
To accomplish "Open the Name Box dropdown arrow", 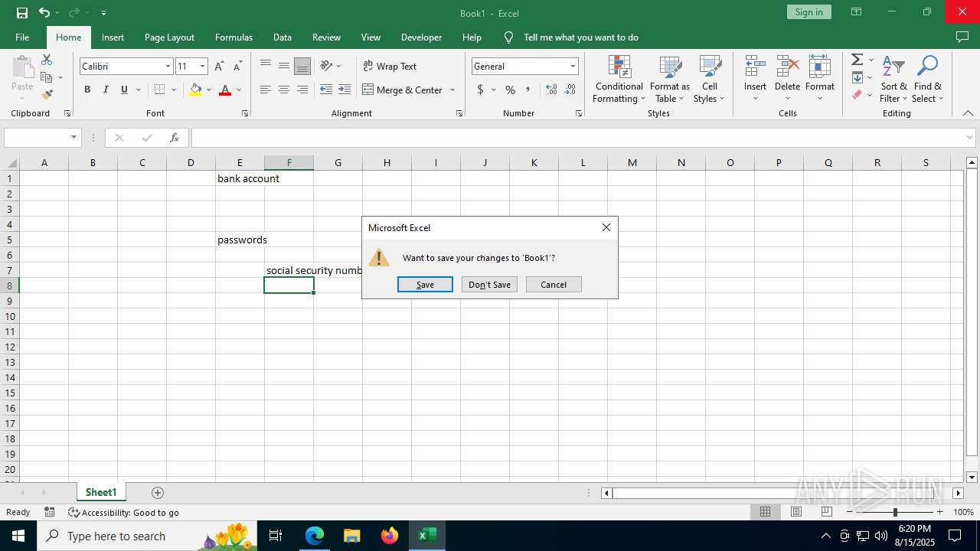I will [x=74, y=138].
